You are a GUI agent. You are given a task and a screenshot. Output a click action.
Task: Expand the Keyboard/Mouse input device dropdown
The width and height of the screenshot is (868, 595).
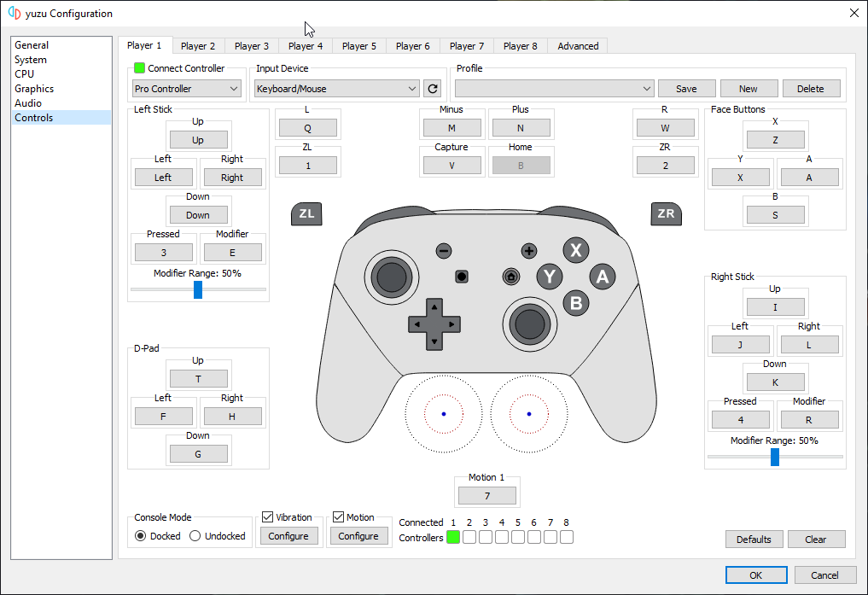click(336, 89)
